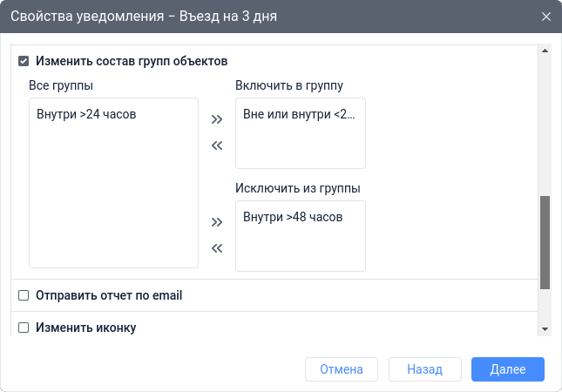Click add arrows for the Include in group list
Image resolution: width=562 pixels, height=392 pixels.
[217, 120]
